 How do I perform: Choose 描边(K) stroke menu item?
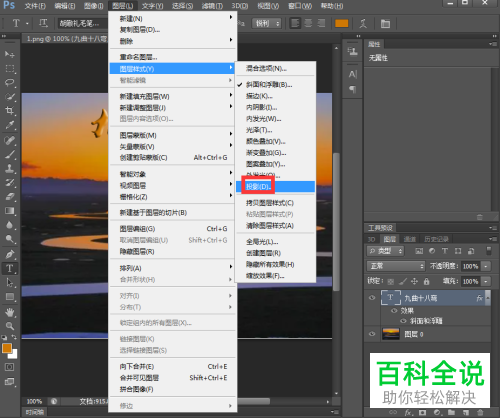pos(275,96)
